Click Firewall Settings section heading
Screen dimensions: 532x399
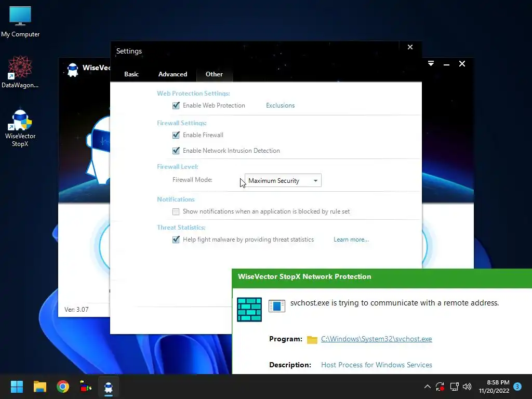pyautogui.click(x=181, y=123)
